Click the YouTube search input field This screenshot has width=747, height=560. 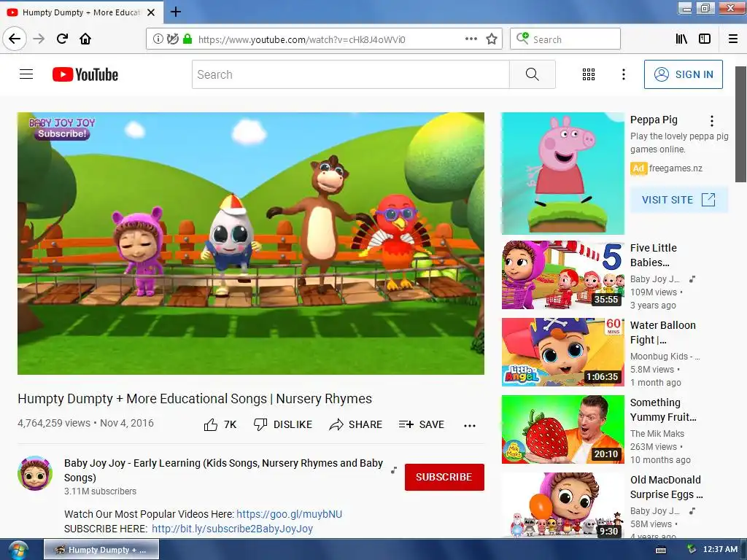[351, 74]
